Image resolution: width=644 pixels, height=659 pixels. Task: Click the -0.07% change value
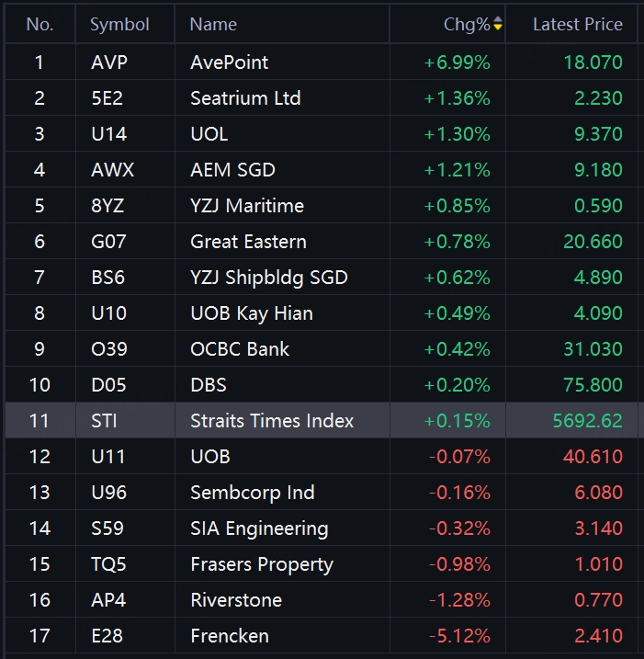(459, 457)
